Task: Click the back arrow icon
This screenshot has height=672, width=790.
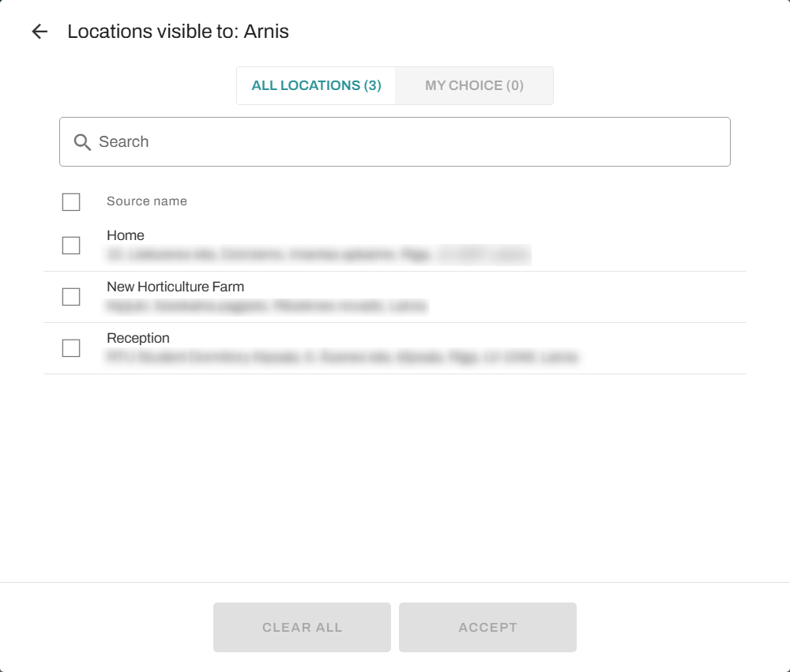Action: [39, 32]
